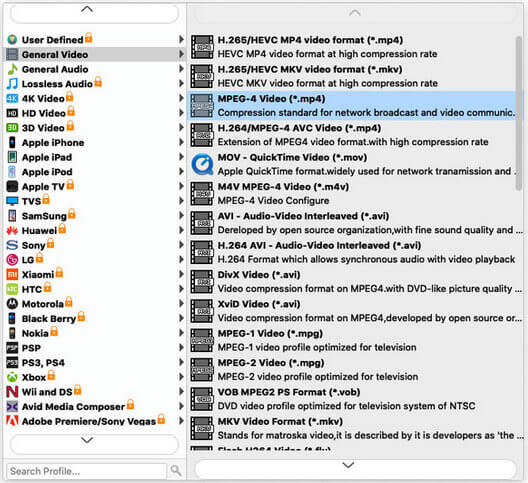The height and width of the screenshot is (483, 528).
Task: Click the film icon of H.265/HEVC MP4 format
Action: (x=202, y=47)
